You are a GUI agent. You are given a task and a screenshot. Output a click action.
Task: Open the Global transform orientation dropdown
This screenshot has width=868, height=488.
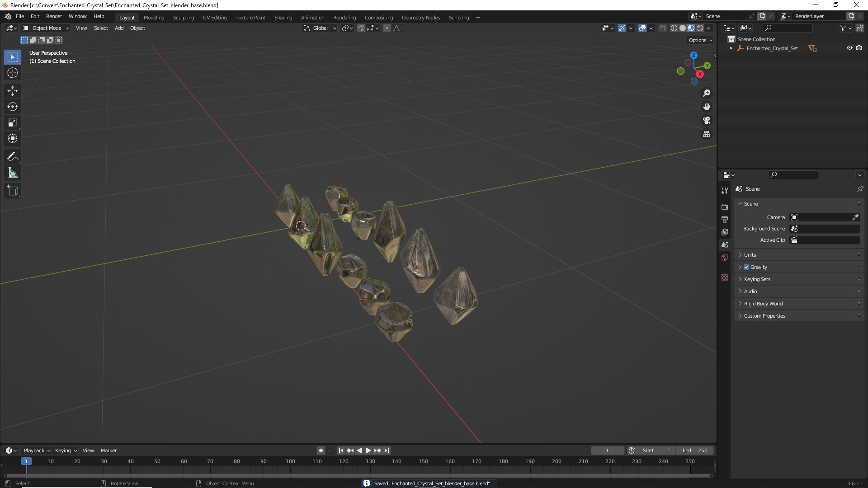coord(320,28)
